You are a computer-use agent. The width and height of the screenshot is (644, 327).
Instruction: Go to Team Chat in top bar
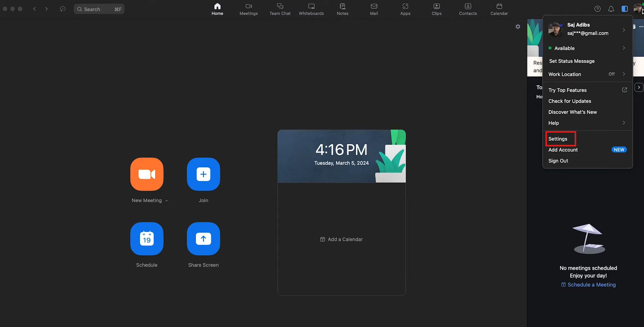point(280,9)
